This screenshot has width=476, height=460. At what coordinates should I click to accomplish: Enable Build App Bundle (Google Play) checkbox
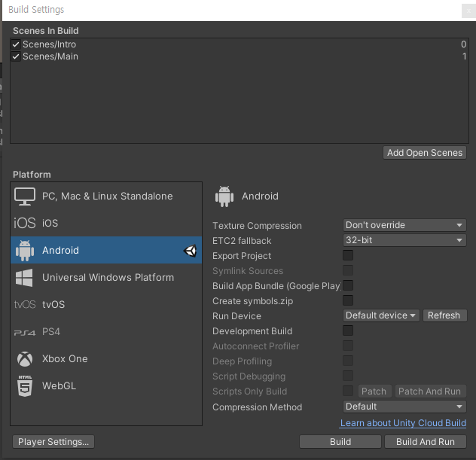pyautogui.click(x=348, y=285)
